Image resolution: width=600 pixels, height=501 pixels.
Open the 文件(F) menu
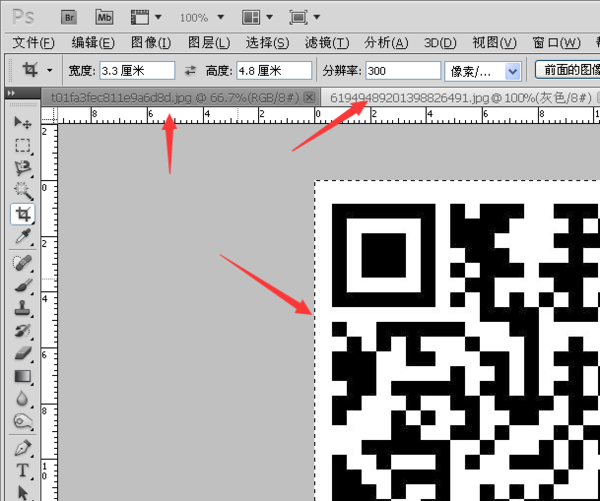pos(33,42)
